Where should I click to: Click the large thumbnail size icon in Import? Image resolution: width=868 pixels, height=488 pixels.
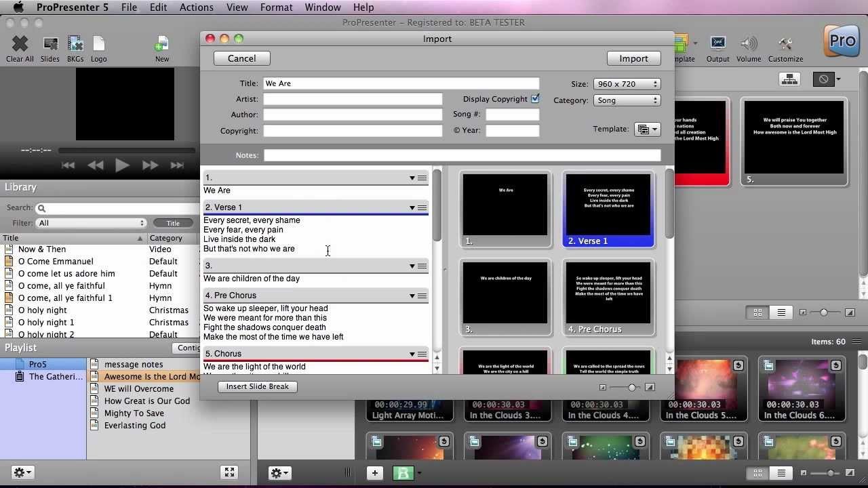650,387
